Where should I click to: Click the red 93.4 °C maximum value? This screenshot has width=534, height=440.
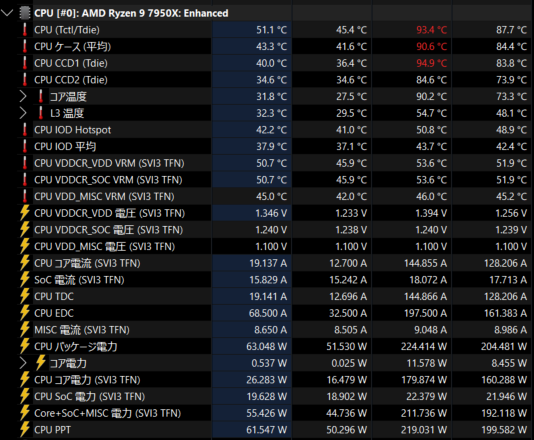coord(431,30)
